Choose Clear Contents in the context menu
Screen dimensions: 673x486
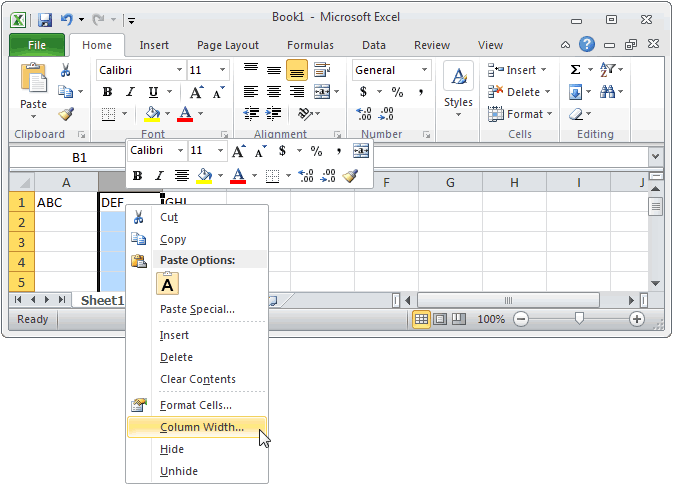(197, 379)
